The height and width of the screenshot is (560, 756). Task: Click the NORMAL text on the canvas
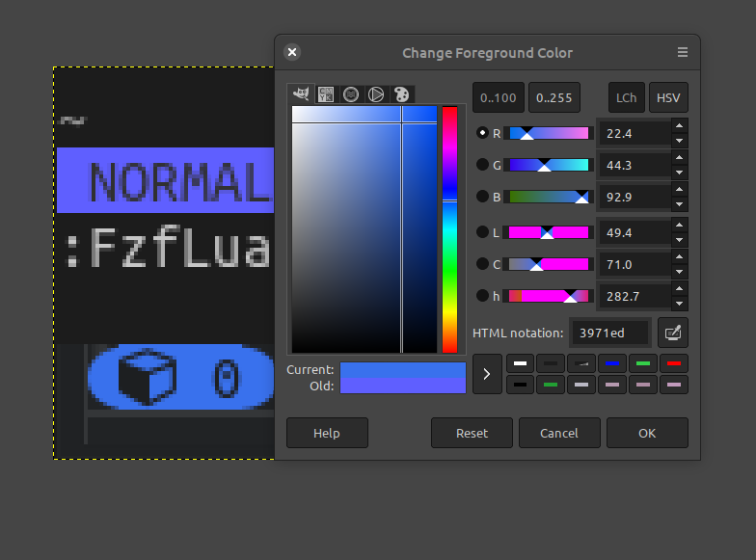tap(181, 182)
